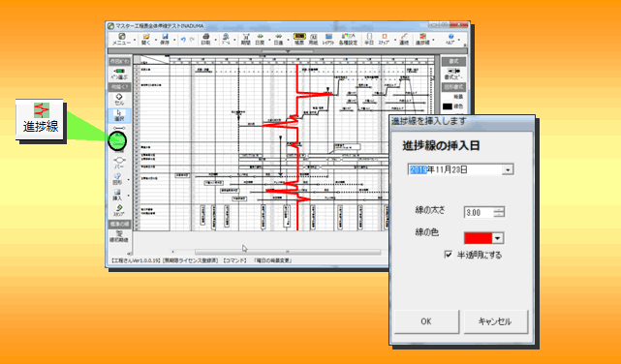
Task: Click the キャンセル button
Action: 495,321
